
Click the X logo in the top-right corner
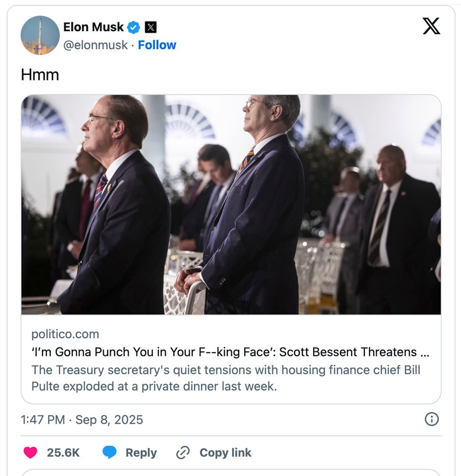(431, 26)
